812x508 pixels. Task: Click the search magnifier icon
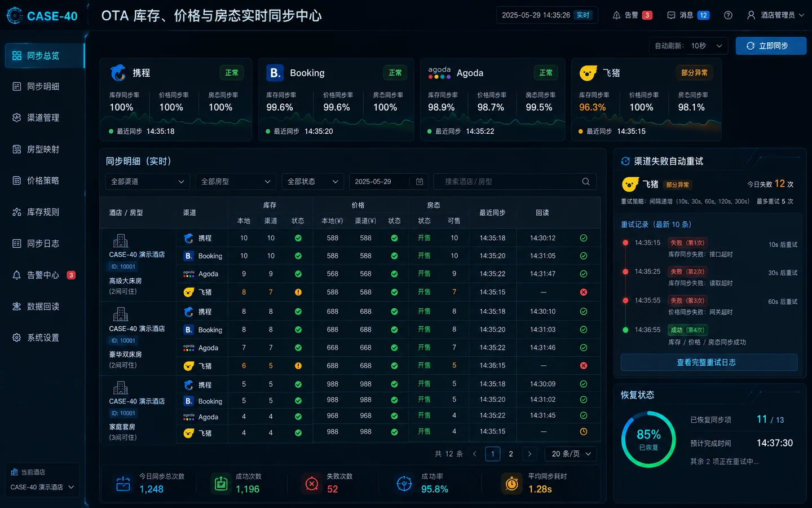(x=586, y=182)
